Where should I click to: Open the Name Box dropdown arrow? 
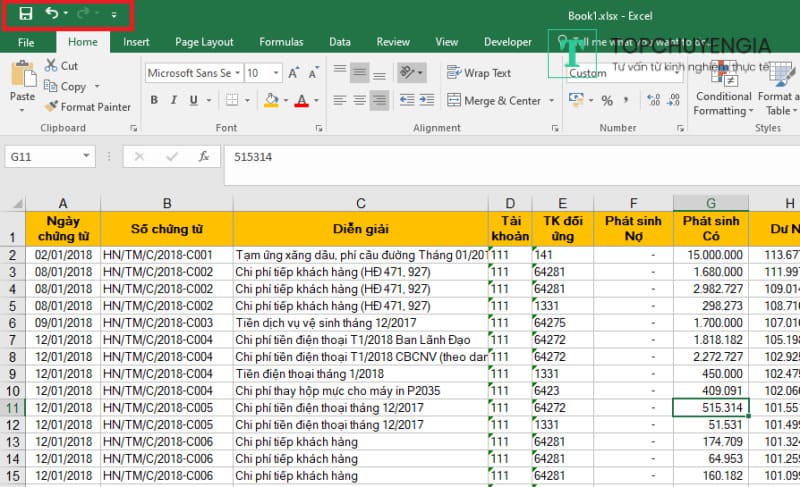[x=87, y=157]
